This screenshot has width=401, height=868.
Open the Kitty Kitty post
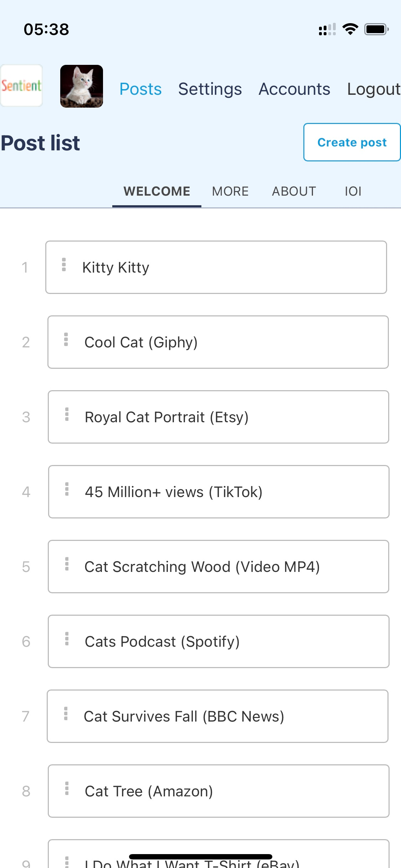[x=216, y=267]
